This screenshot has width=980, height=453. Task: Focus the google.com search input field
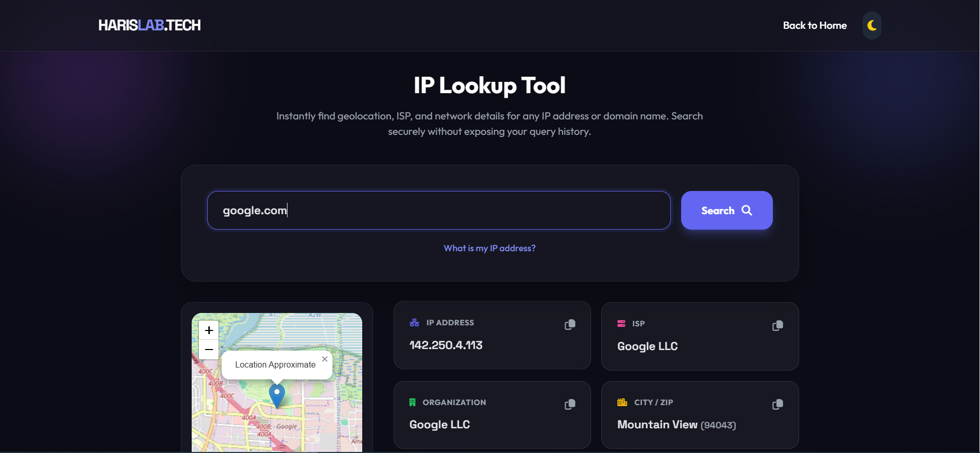coord(438,210)
